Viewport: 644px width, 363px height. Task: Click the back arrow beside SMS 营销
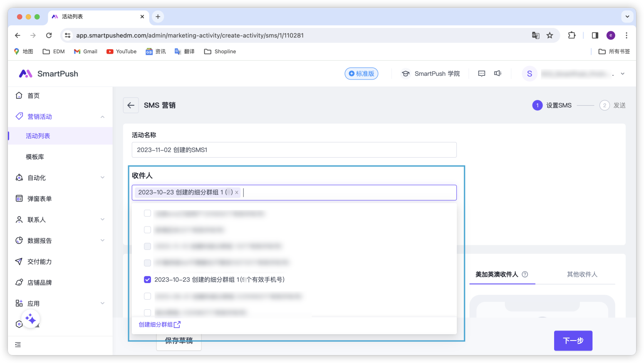[x=131, y=105]
